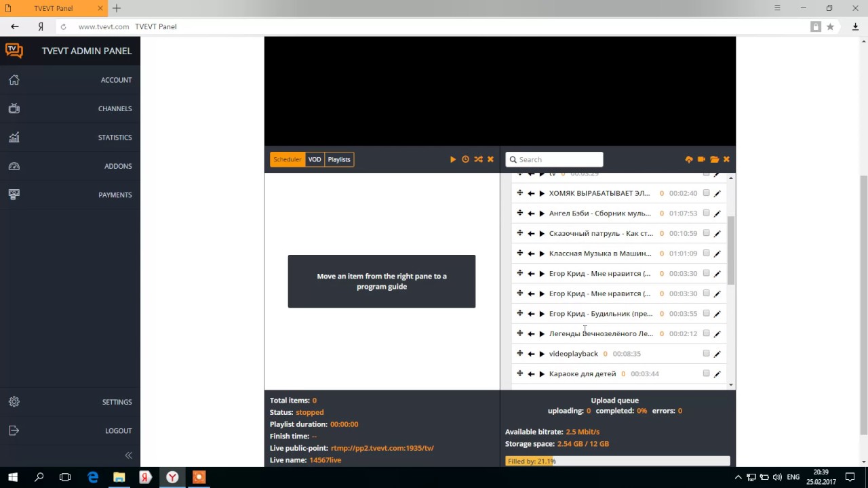Click move handle for Классная Музыка
Viewport: 868px width, 488px height.
519,253
